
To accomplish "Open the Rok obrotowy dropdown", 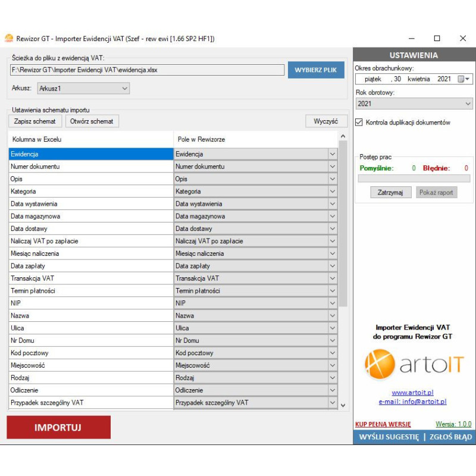I will pyautogui.click(x=466, y=104).
